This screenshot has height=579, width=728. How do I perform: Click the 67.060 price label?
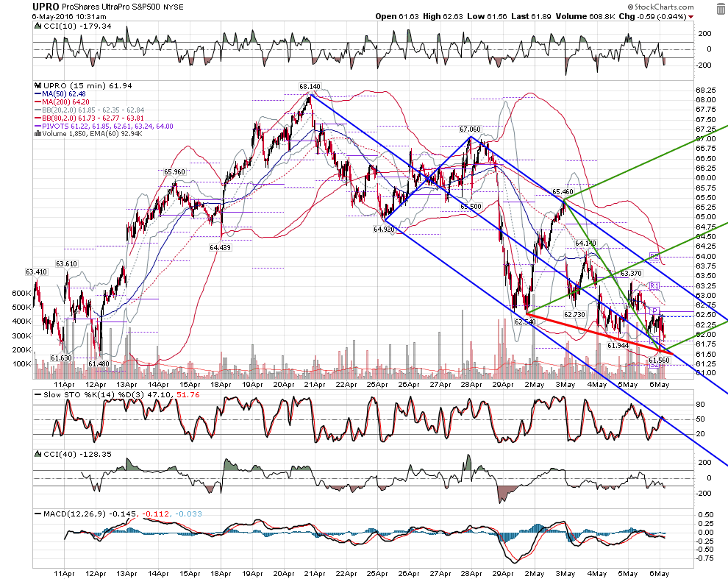(471, 129)
